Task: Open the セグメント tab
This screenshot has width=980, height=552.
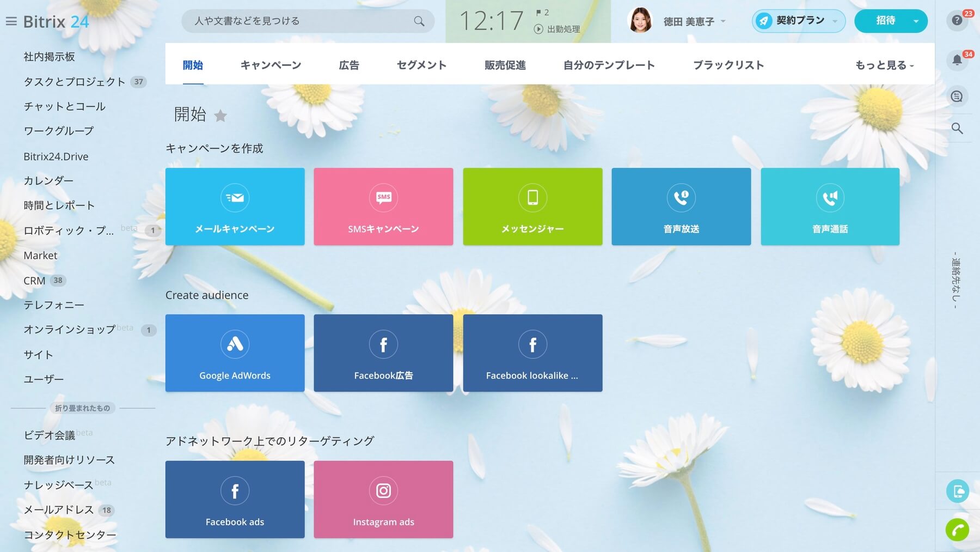Action: (421, 65)
